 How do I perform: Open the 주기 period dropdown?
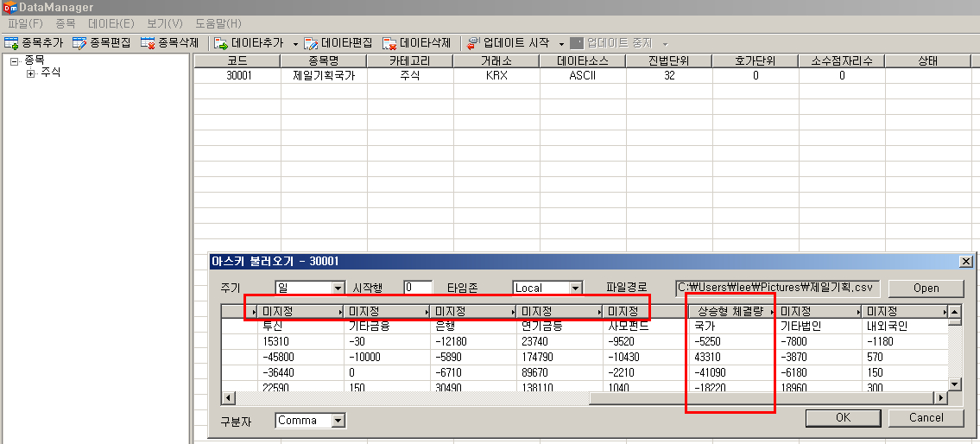click(x=338, y=289)
